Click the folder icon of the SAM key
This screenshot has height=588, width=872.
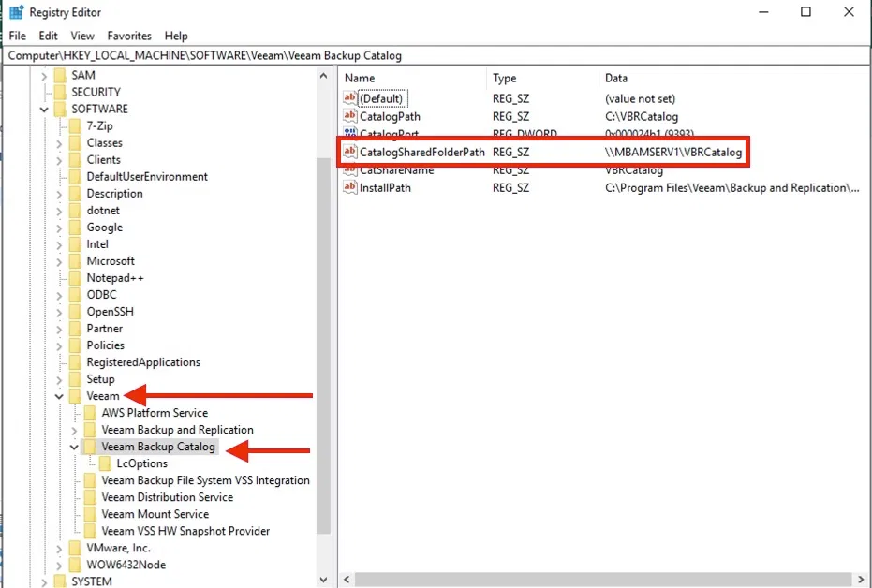pos(60,75)
